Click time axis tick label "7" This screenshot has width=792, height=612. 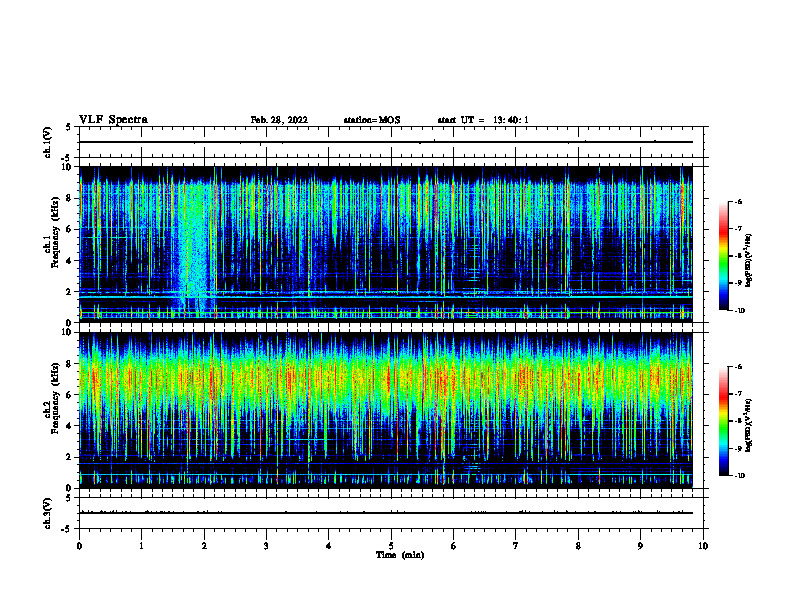point(516,546)
